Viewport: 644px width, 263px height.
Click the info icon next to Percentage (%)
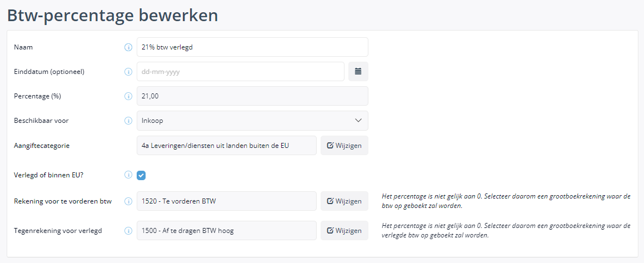(x=128, y=96)
